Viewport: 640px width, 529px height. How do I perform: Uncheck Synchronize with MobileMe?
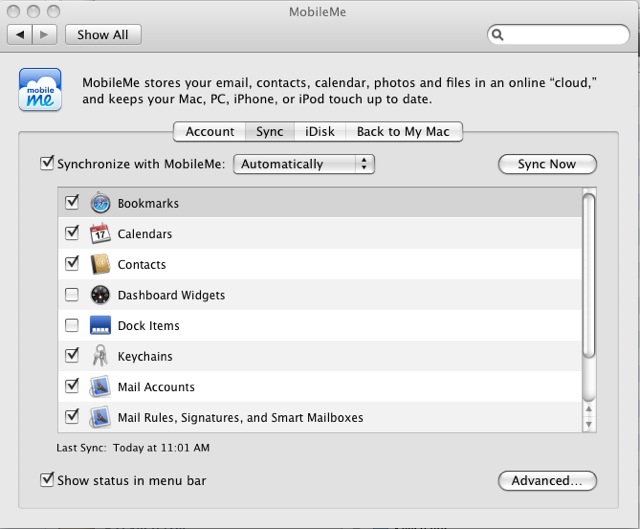pos(47,163)
